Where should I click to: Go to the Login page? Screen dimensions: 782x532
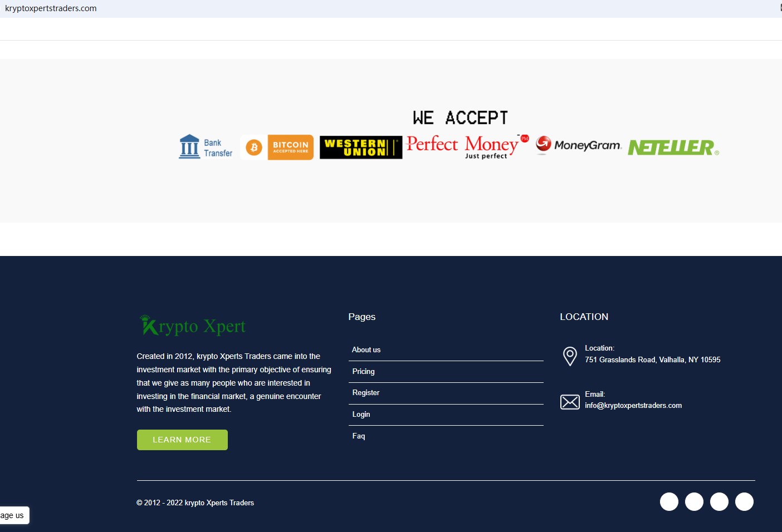(361, 414)
